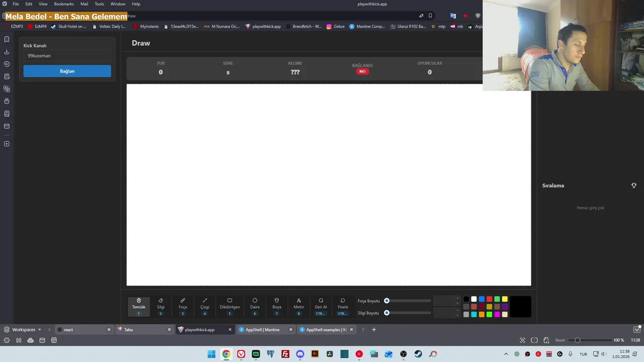This screenshot has width=644, height=362.
Task: Open the Vivaldi history panel icon
Action: tap(7, 64)
